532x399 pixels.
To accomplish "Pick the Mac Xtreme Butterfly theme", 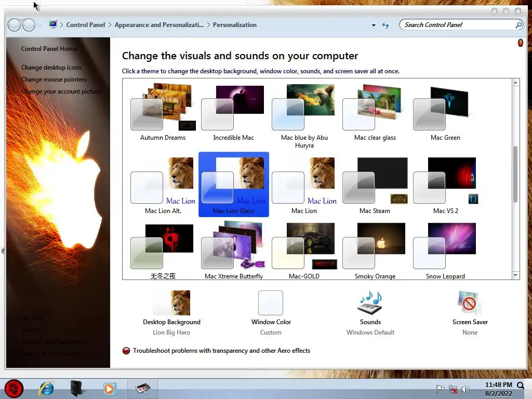I will click(233, 250).
